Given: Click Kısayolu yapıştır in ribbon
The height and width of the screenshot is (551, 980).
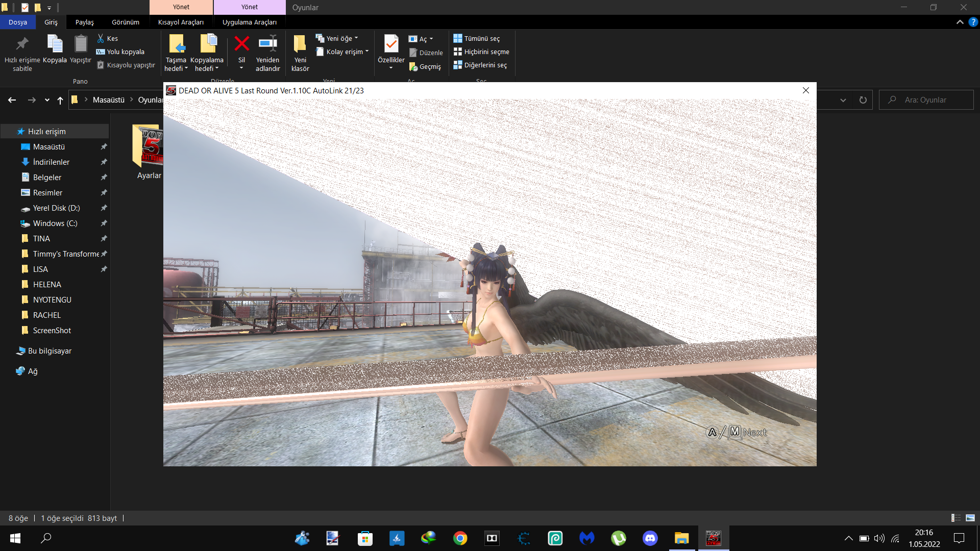Looking at the screenshot, I should point(126,65).
